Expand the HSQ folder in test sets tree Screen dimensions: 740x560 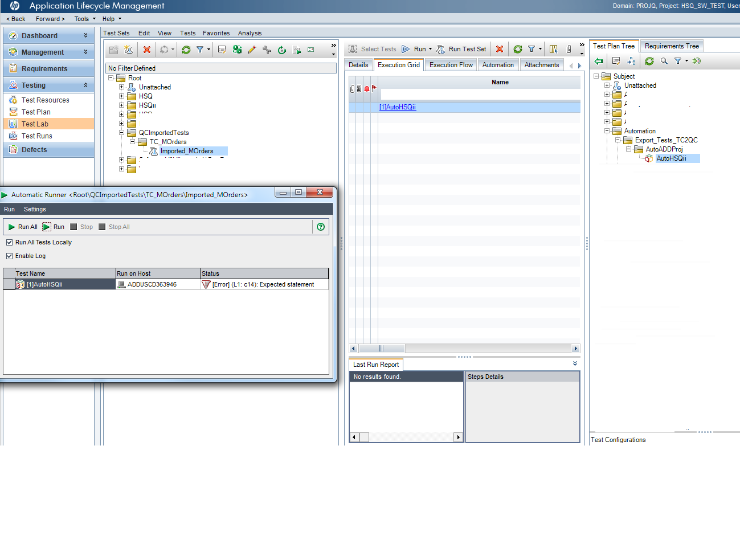click(121, 96)
